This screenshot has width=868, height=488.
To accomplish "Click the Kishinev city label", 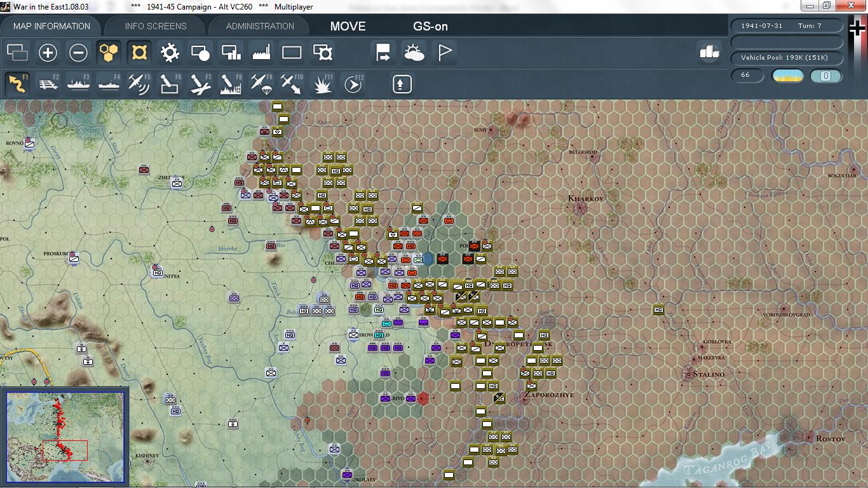I will point(147,456).
